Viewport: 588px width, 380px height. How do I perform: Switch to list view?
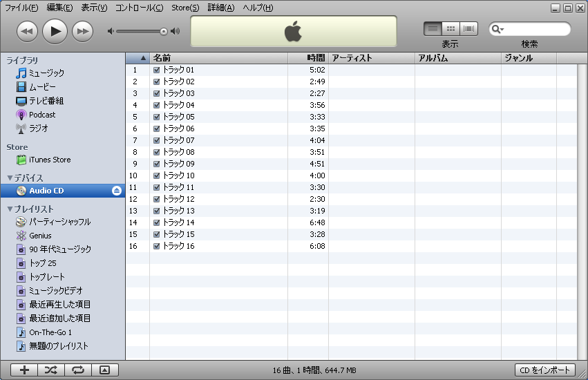coord(433,29)
